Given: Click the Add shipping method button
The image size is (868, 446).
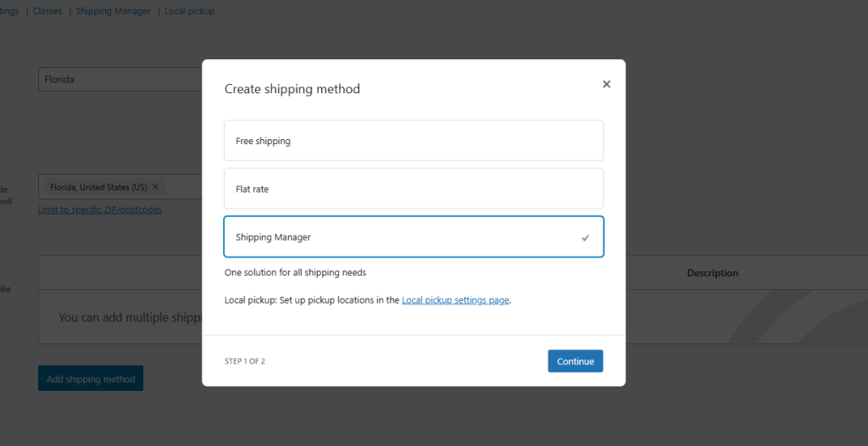Looking at the screenshot, I should tap(91, 379).
